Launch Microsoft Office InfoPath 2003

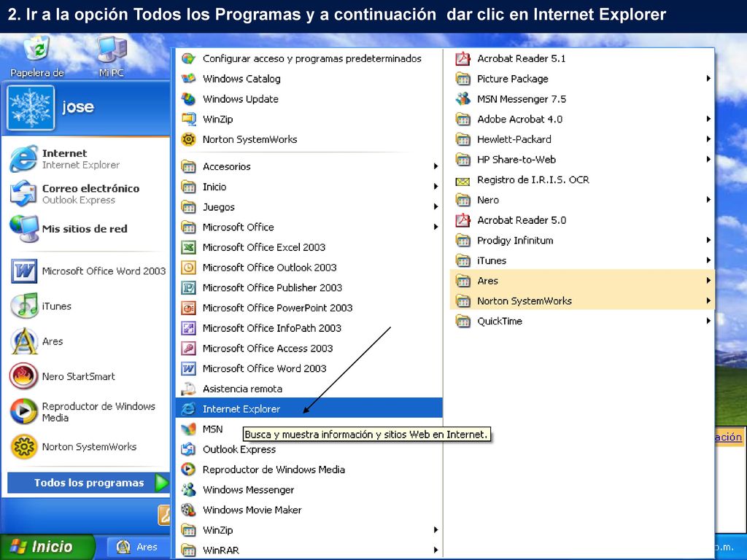point(309,328)
